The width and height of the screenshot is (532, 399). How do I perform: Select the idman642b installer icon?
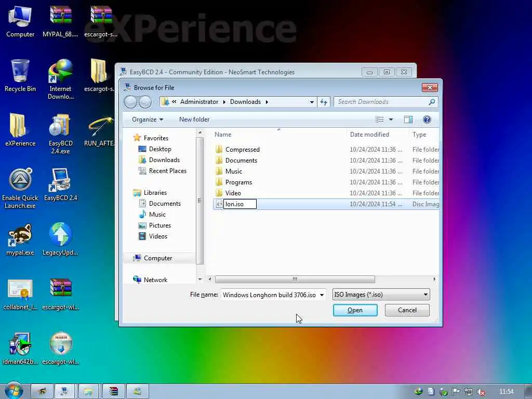[20, 349]
